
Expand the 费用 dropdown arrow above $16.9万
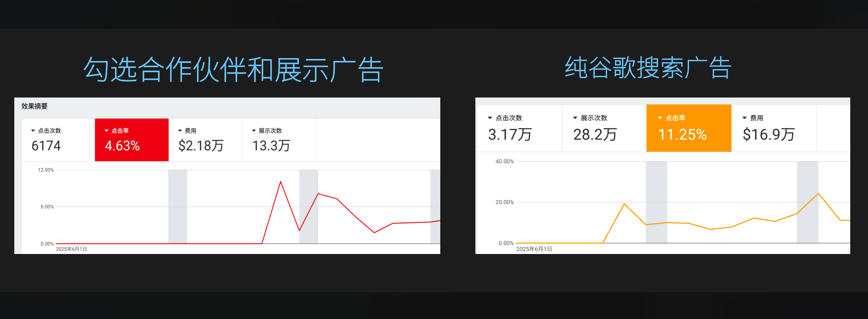(744, 118)
